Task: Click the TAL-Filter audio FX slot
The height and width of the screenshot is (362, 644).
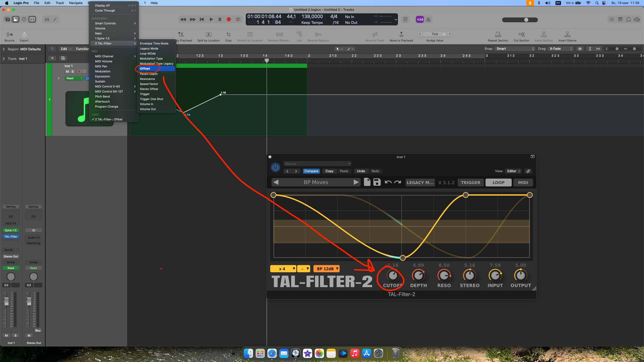Action: tap(11, 237)
